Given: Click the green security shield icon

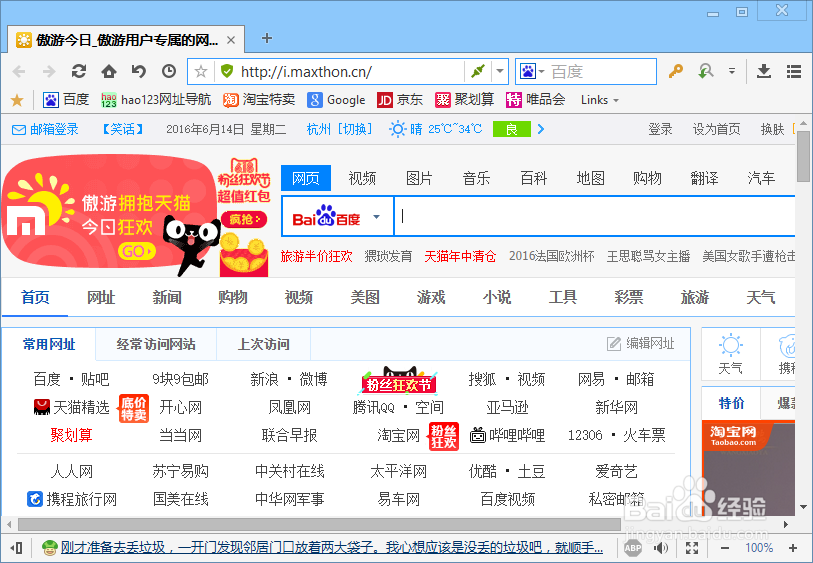Looking at the screenshot, I should [227, 71].
